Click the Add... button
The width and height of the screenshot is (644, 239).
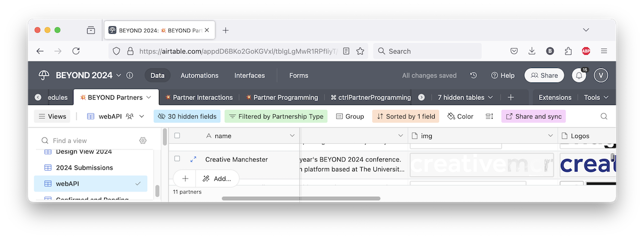217,178
